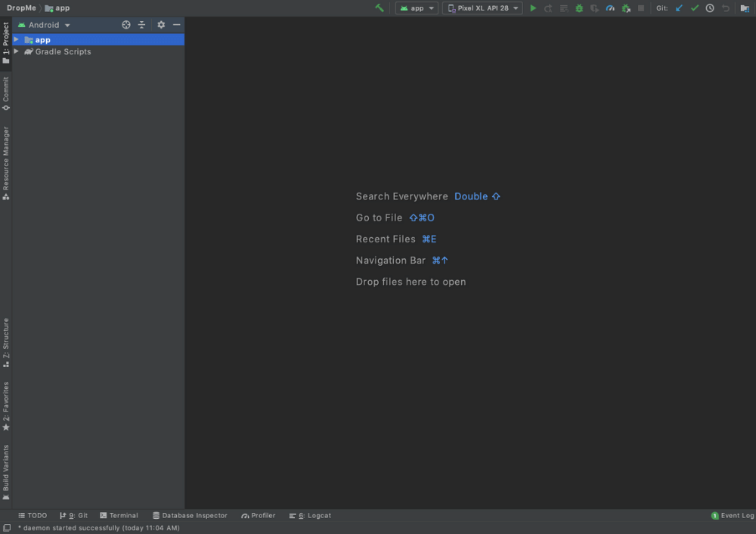This screenshot has width=756, height=534.
Task: Start debugging with the green bug icon
Action: click(579, 8)
